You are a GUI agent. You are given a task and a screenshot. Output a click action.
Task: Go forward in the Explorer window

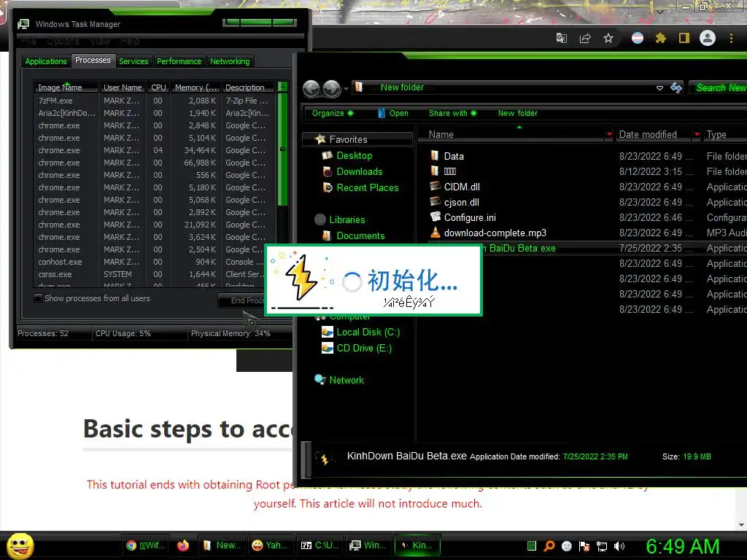point(332,88)
